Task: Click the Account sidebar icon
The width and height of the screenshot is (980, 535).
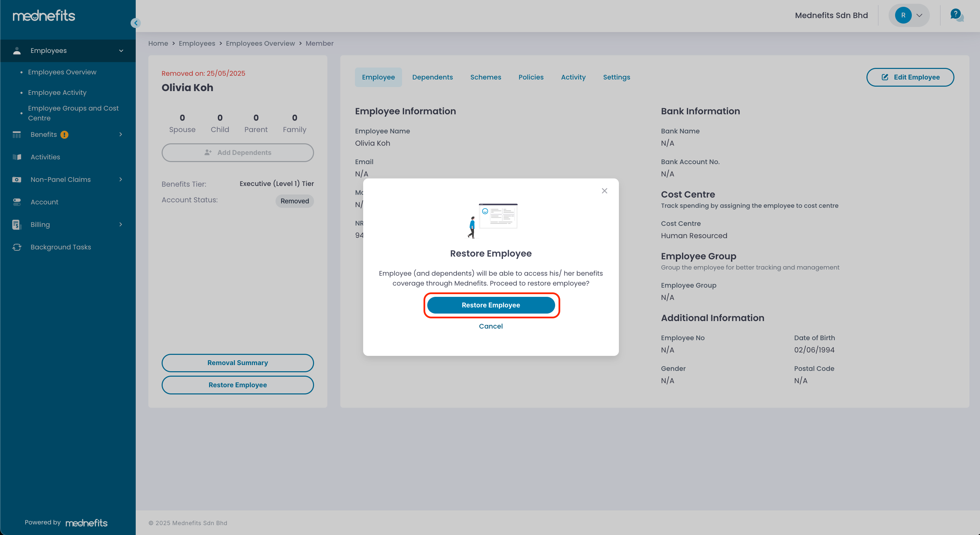Action: coord(17,202)
